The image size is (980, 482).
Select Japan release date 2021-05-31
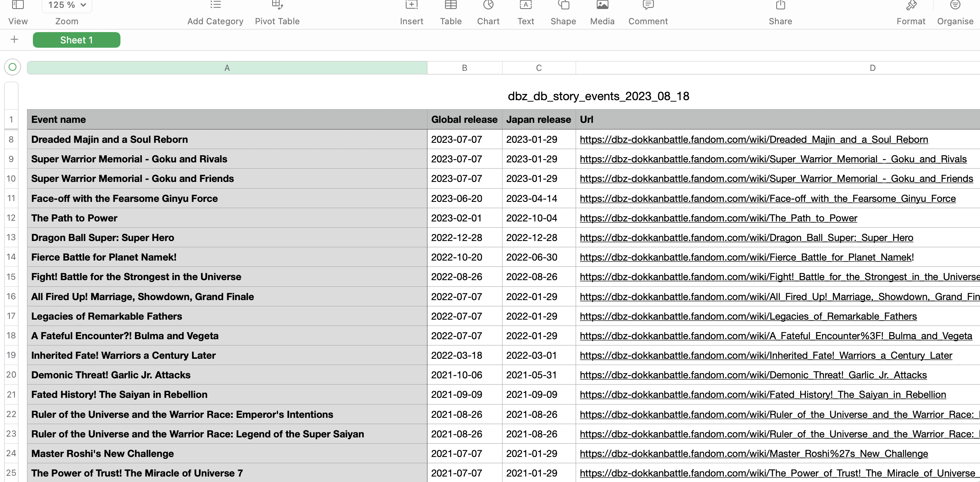(539, 375)
